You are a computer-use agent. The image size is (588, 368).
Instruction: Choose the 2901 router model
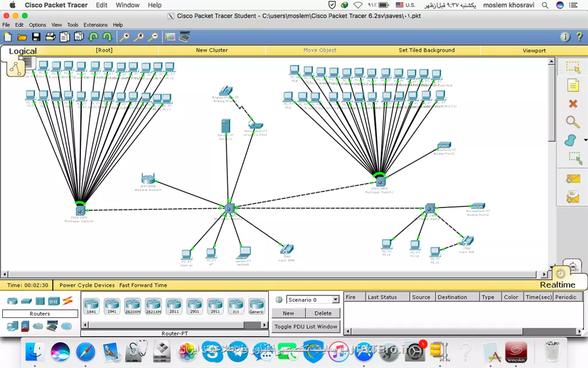coord(194,306)
